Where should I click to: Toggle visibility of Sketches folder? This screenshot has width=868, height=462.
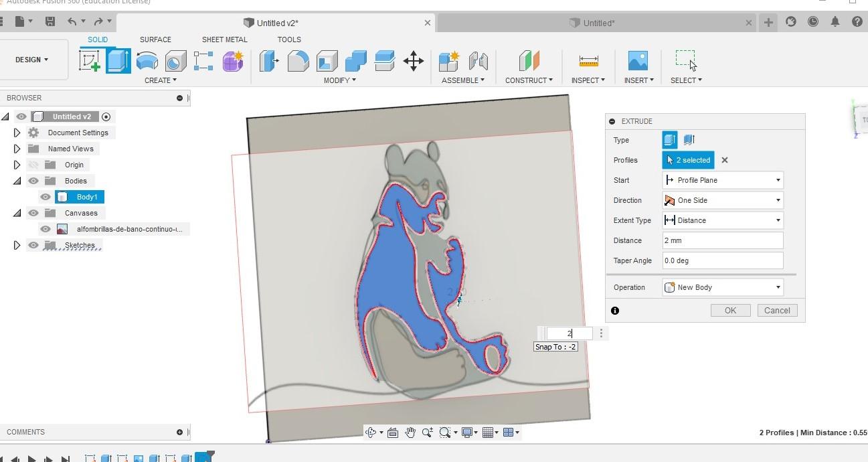[33, 245]
